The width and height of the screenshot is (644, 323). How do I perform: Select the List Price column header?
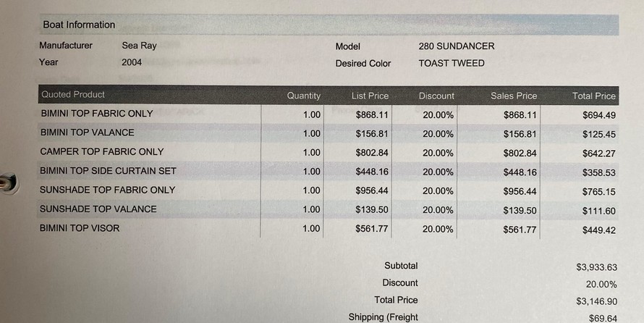pos(370,96)
